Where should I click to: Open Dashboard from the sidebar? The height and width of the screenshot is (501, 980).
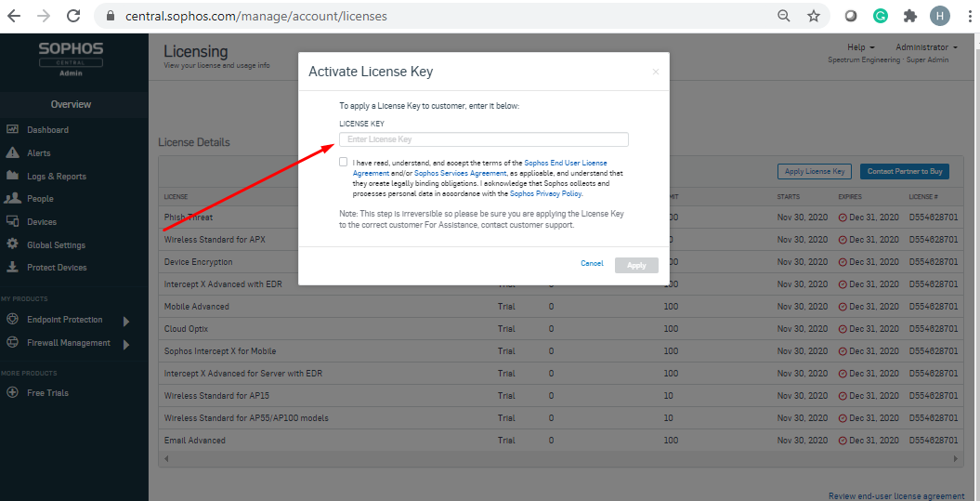click(47, 130)
